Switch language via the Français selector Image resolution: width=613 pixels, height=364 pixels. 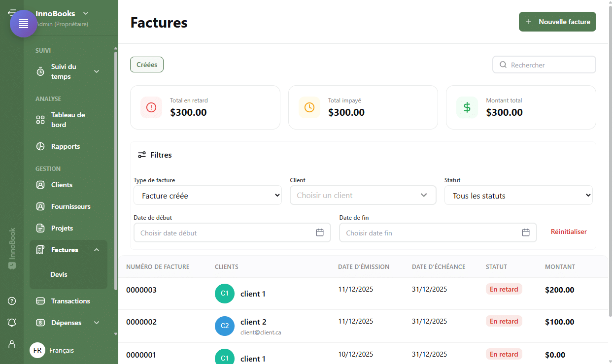tap(52, 350)
